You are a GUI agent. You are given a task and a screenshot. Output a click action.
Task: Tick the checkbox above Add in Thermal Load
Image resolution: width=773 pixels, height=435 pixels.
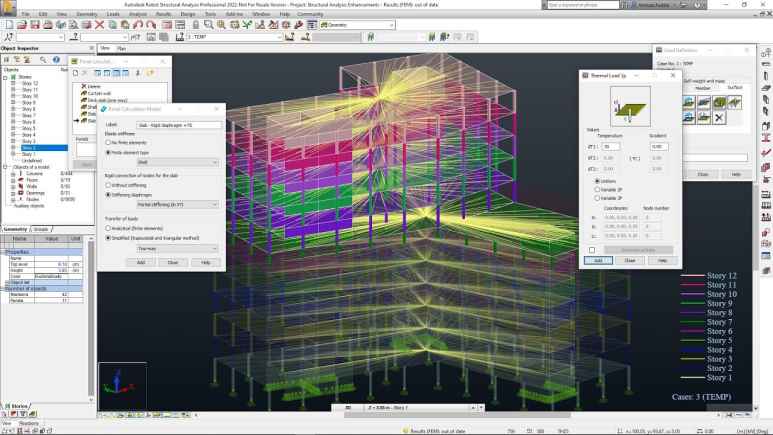591,249
